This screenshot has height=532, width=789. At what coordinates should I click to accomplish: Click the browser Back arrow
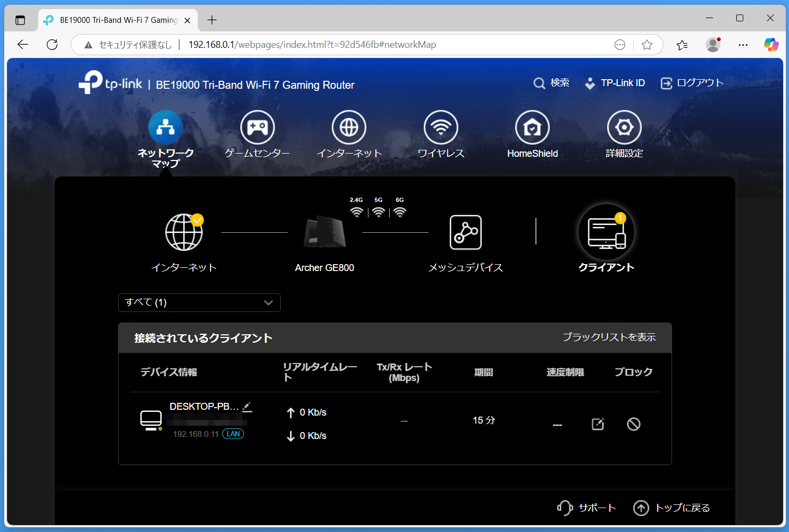point(23,45)
